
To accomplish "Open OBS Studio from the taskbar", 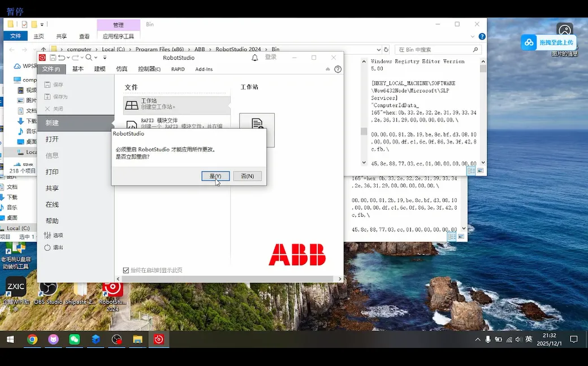I will tap(116, 339).
